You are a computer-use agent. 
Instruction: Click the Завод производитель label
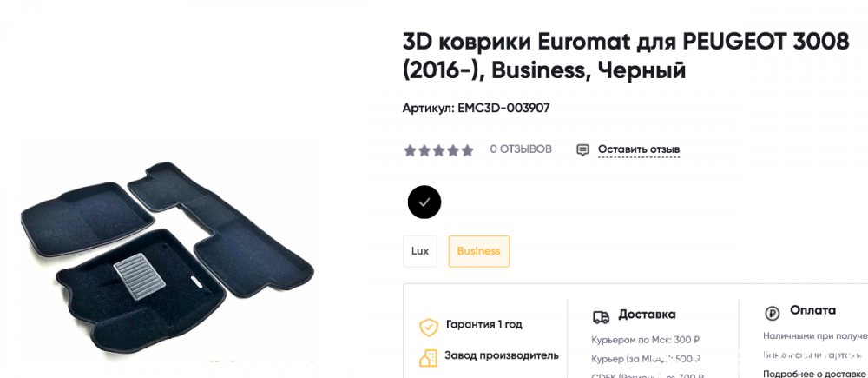[x=502, y=355]
